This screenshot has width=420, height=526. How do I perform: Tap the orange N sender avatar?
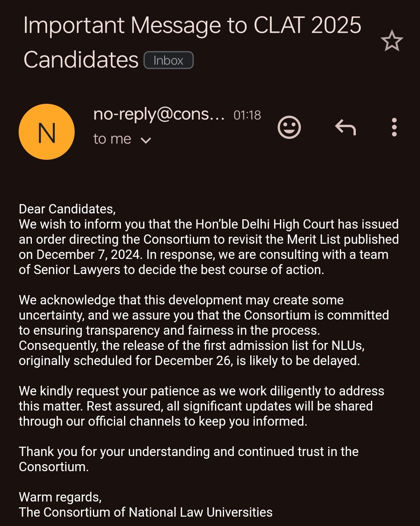(47, 132)
